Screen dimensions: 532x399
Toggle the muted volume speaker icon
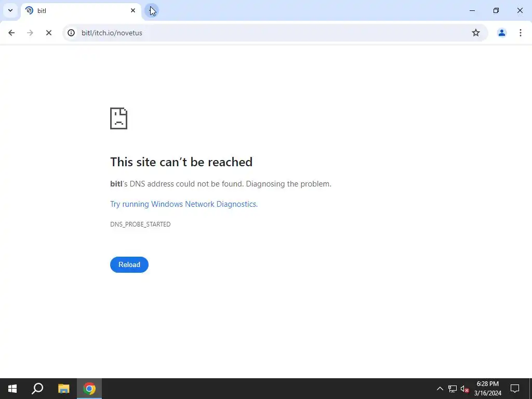point(464,389)
